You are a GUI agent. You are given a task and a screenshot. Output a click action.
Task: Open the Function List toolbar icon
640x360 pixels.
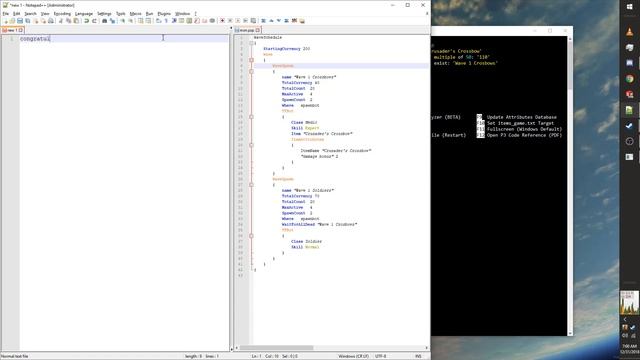pyautogui.click(x=197, y=20)
